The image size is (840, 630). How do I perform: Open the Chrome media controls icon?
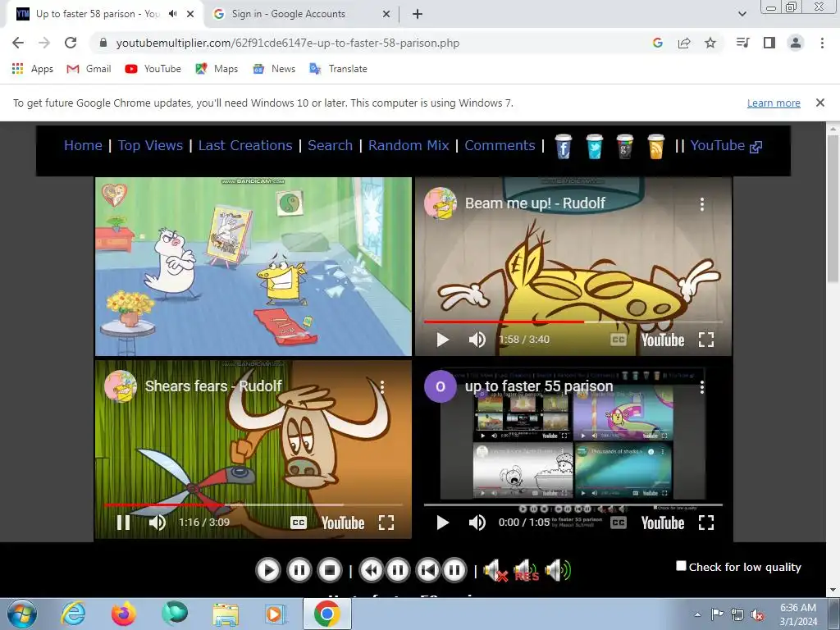742,43
